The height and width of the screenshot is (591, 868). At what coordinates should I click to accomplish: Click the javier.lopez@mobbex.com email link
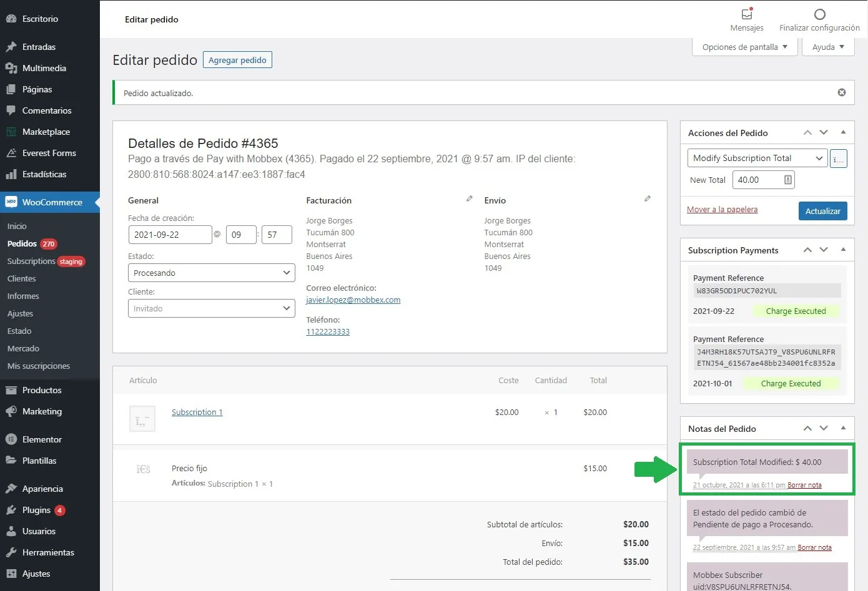tap(353, 300)
